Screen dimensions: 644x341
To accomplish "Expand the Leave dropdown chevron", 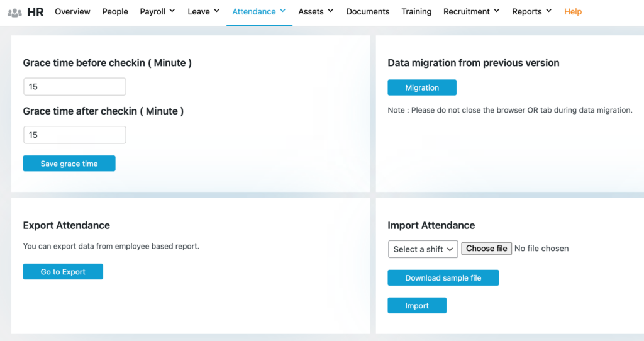I will 216,11.
